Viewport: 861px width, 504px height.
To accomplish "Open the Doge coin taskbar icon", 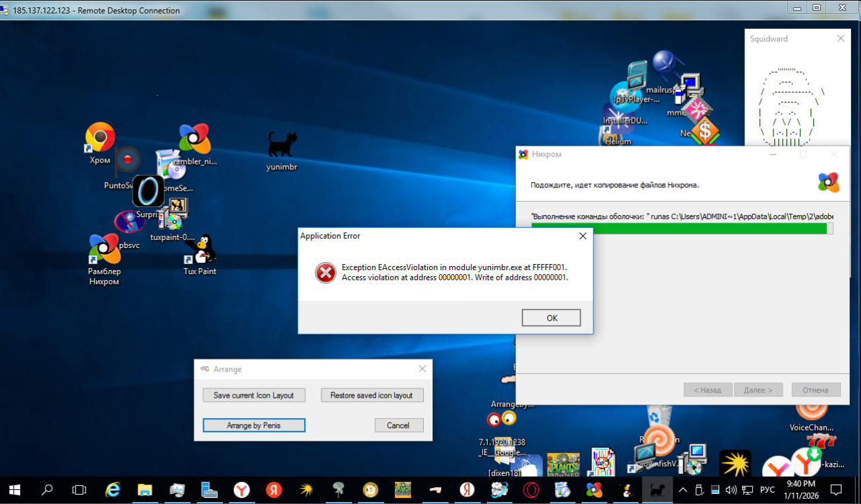I will click(x=370, y=490).
